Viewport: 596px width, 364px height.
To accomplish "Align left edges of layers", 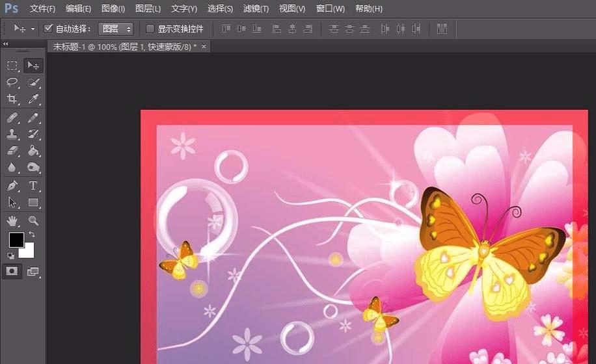I will 277,29.
